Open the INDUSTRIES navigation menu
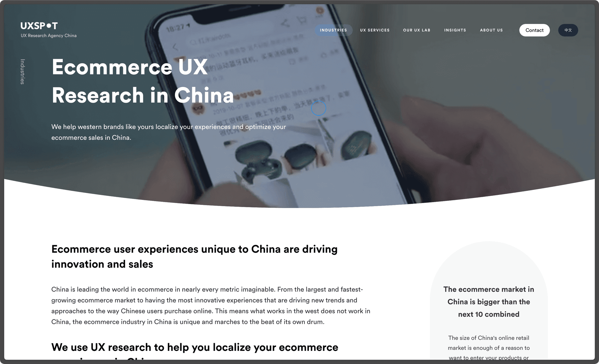The image size is (599, 364). coord(333,30)
